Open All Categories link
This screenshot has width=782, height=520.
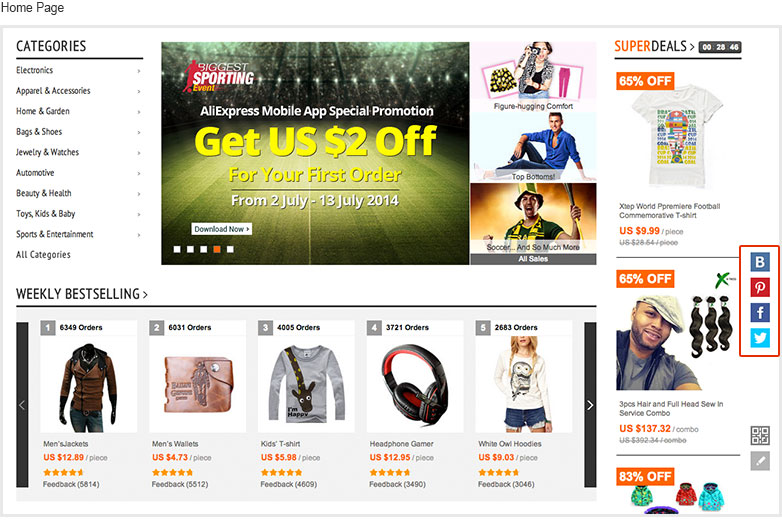(43, 255)
